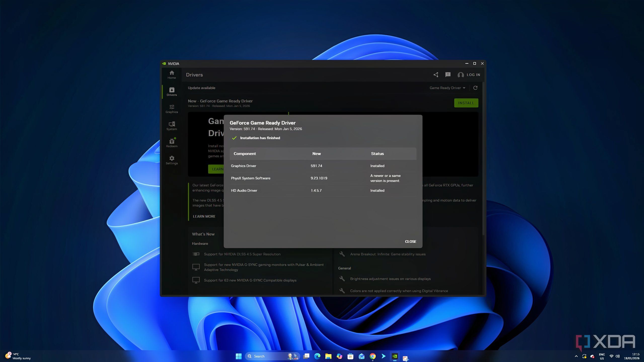
Task: Close the installation finished dialog
Action: click(x=410, y=242)
